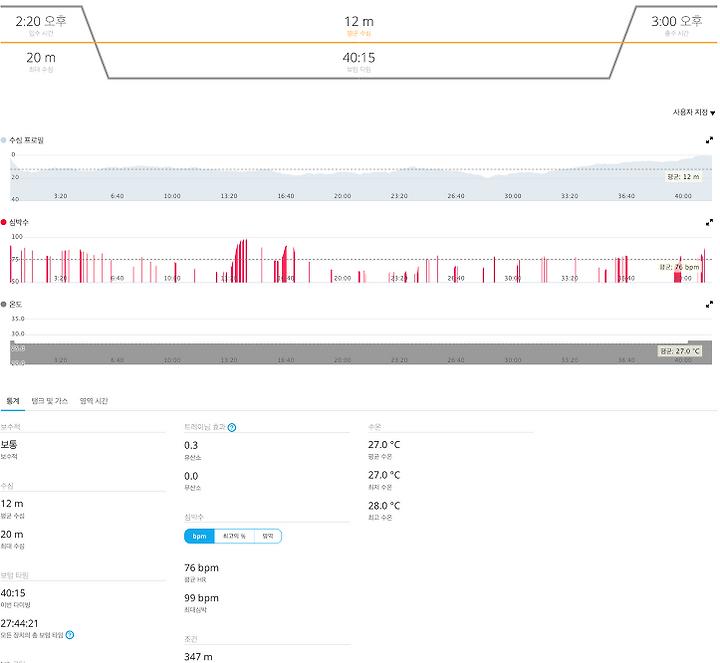This screenshot has height=663, width=720.
Task: Open help icon beside total bottom time label
Action: pyautogui.click(x=70, y=635)
